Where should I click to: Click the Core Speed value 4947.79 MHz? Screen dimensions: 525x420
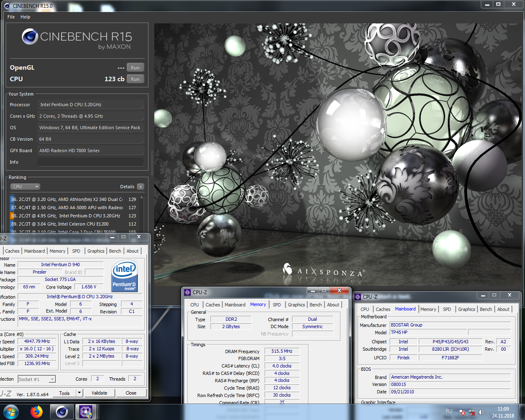[37, 341]
